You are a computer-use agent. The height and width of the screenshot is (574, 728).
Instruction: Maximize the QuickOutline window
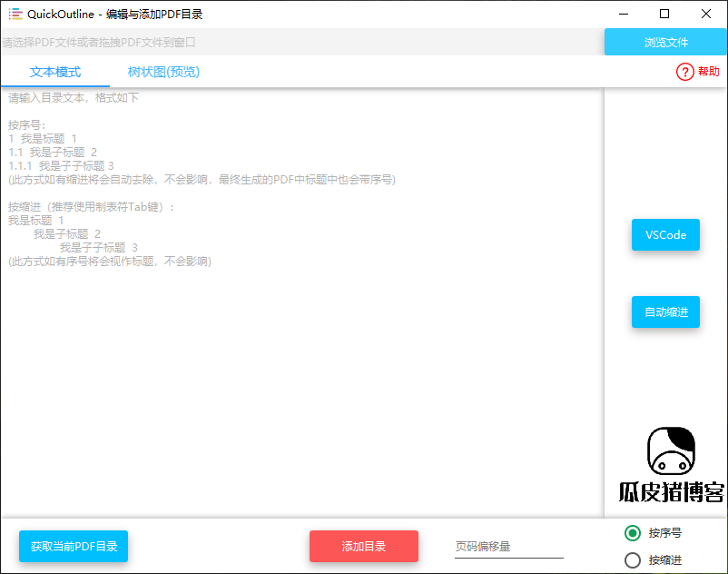(664, 14)
